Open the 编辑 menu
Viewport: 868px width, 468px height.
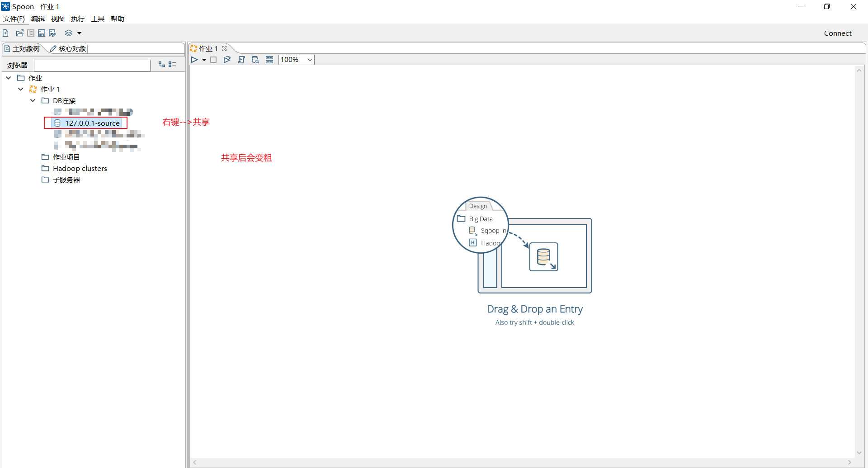(38, 19)
